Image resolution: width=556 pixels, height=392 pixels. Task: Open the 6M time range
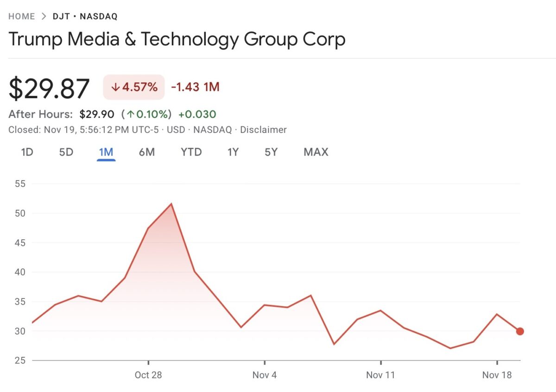click(x=147, y=152)
